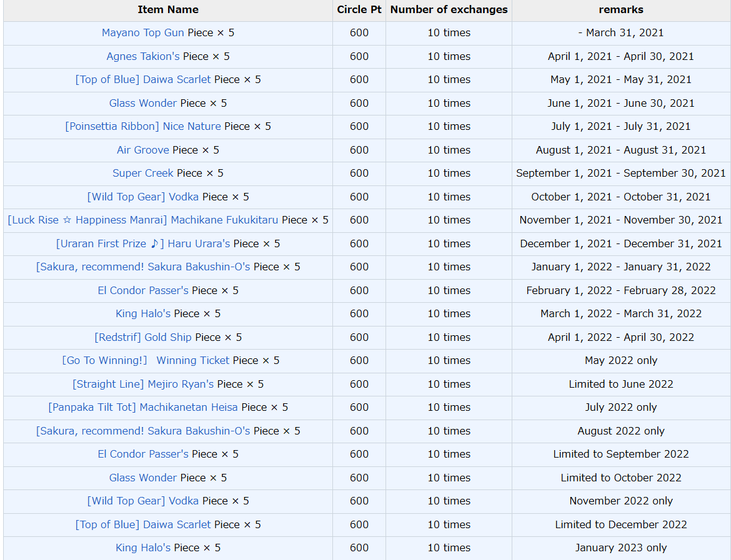
Task: Select 'January 1, 2022 - January 31, 2022' remark
Action: point(621,267)
